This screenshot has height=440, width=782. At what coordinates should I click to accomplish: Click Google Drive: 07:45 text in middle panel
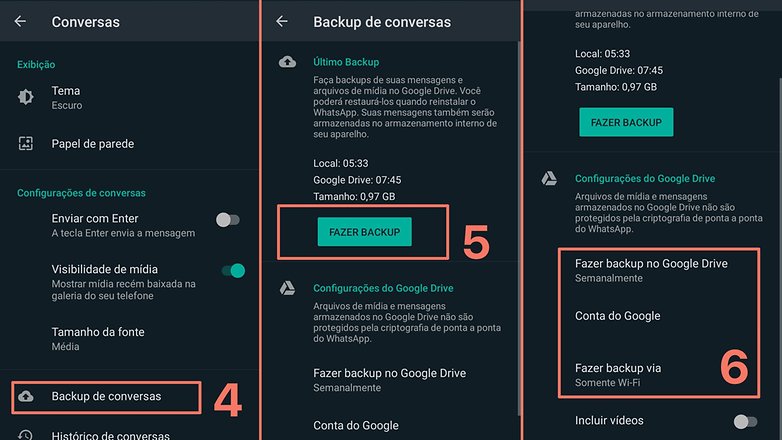pos(357,180)
